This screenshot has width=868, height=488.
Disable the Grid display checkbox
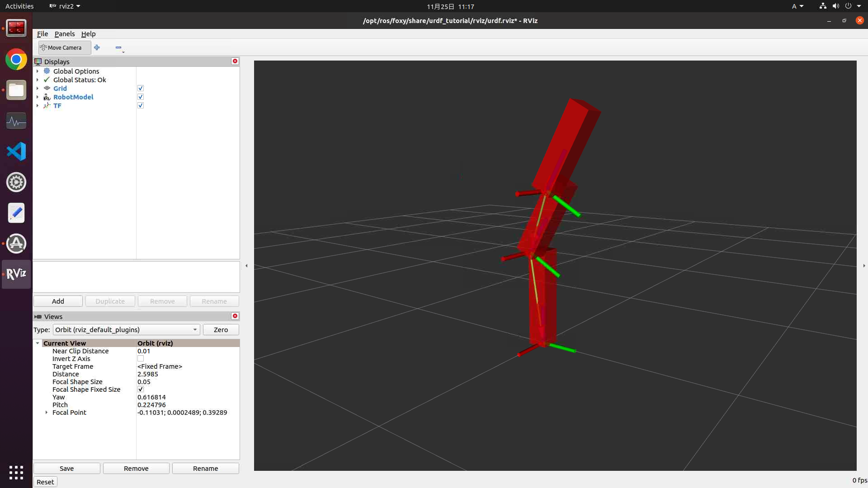141,89
